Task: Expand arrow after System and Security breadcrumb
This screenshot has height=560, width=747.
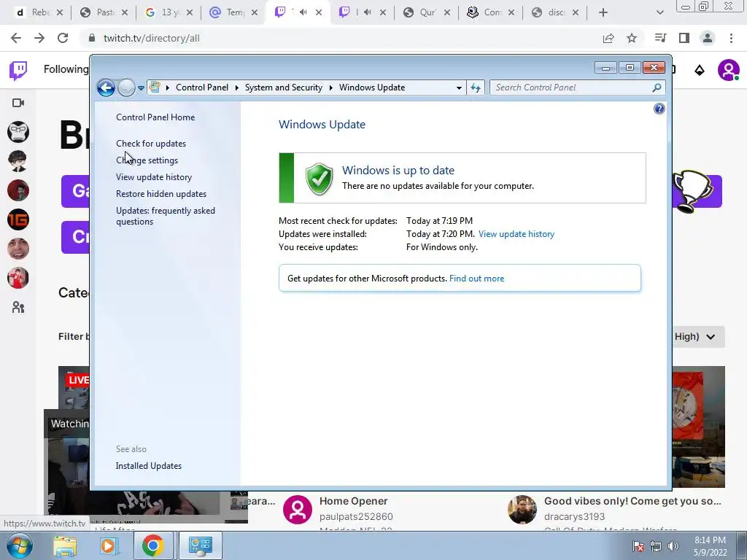Action: coord(330,87)
